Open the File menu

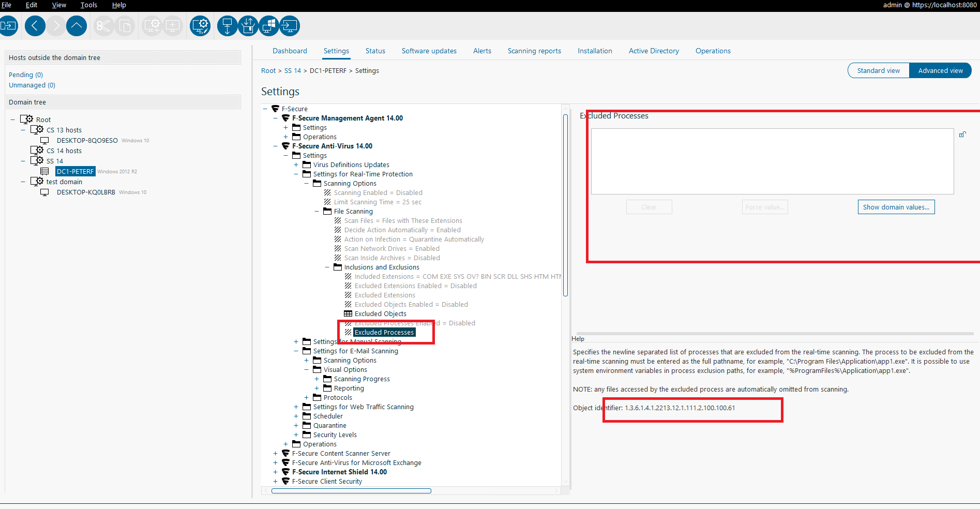tap(6, 5)
